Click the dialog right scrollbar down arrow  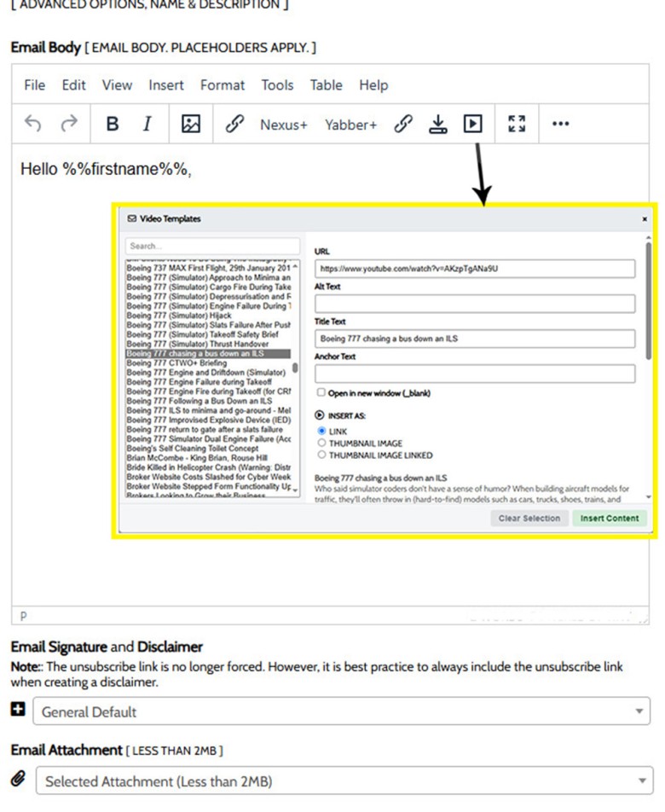point(649,497)
